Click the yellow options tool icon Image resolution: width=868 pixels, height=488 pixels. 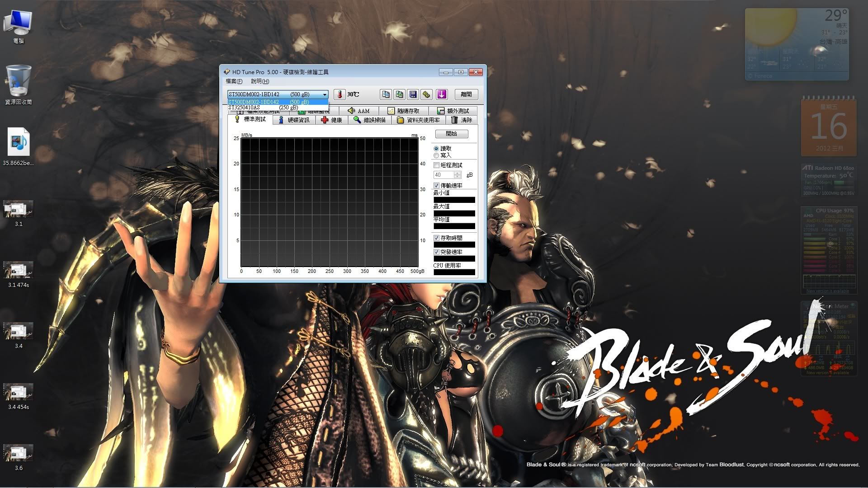(x=426, y=94)
